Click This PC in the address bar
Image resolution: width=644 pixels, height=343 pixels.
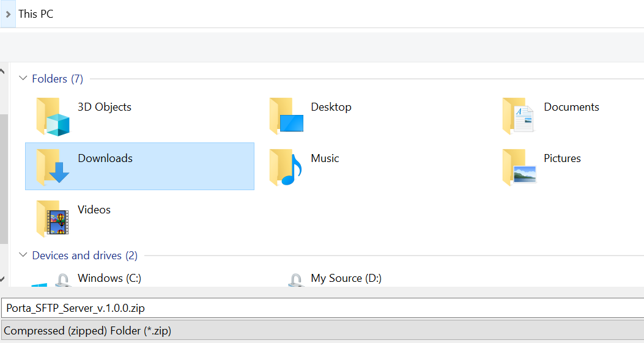[35, 14]
